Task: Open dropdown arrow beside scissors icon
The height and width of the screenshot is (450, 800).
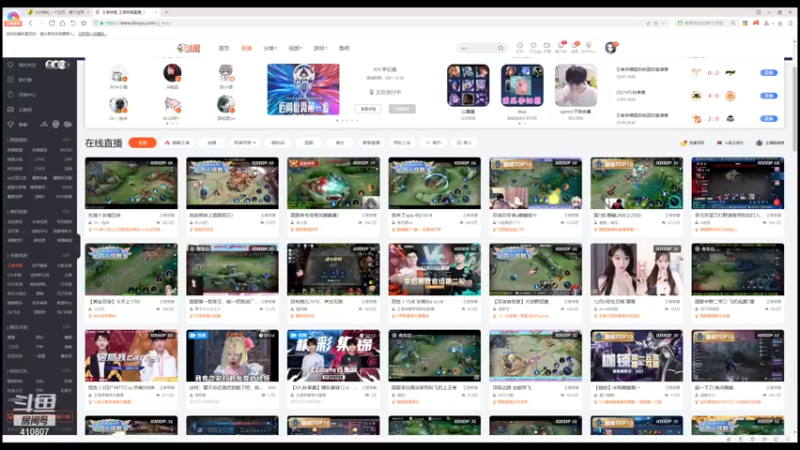Action: click(x=772, y=23)
